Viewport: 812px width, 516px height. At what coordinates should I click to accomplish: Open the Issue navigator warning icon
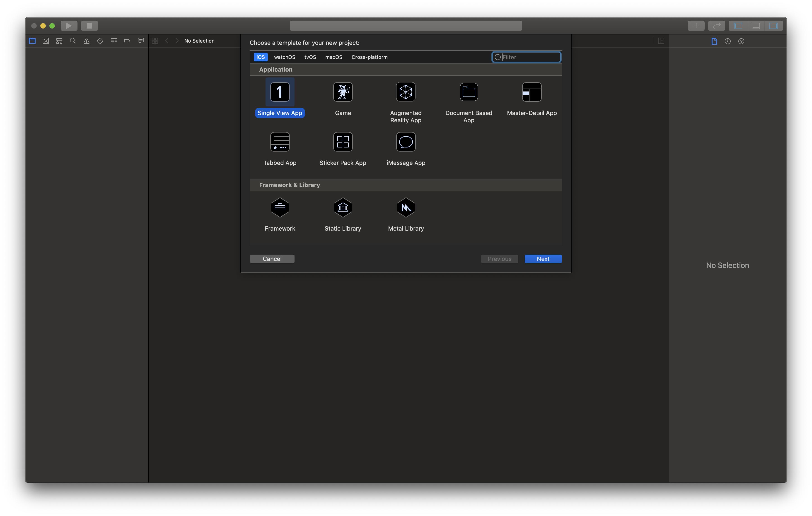click(87, 41)
